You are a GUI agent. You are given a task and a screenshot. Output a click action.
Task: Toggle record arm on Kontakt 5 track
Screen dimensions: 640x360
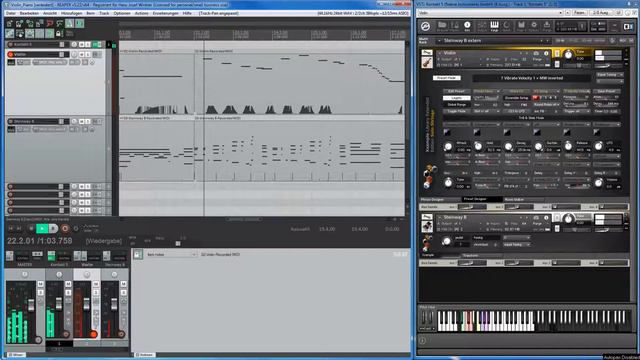coord(10,44)
